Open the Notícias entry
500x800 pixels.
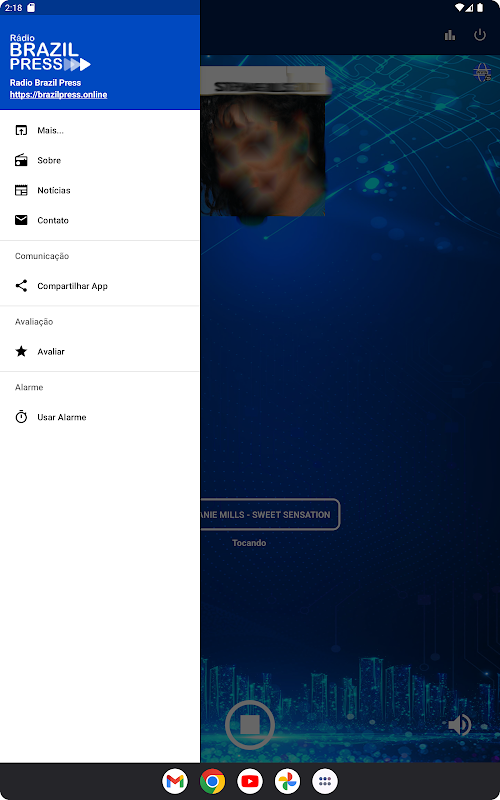pos(100,190)
